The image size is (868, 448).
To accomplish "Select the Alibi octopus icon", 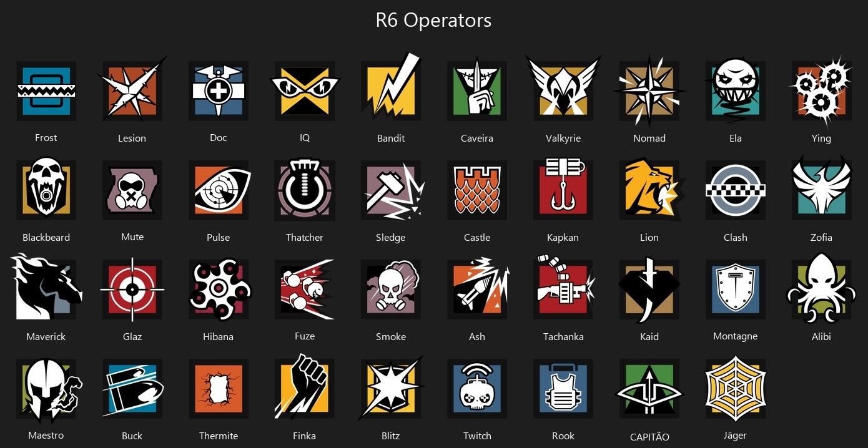I will pos(822,288).
